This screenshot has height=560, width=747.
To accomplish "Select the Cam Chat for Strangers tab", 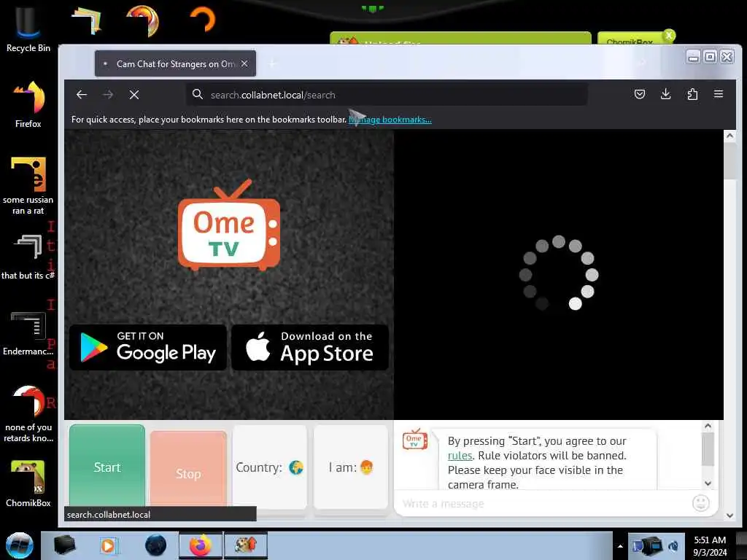I will coord(175,64).
